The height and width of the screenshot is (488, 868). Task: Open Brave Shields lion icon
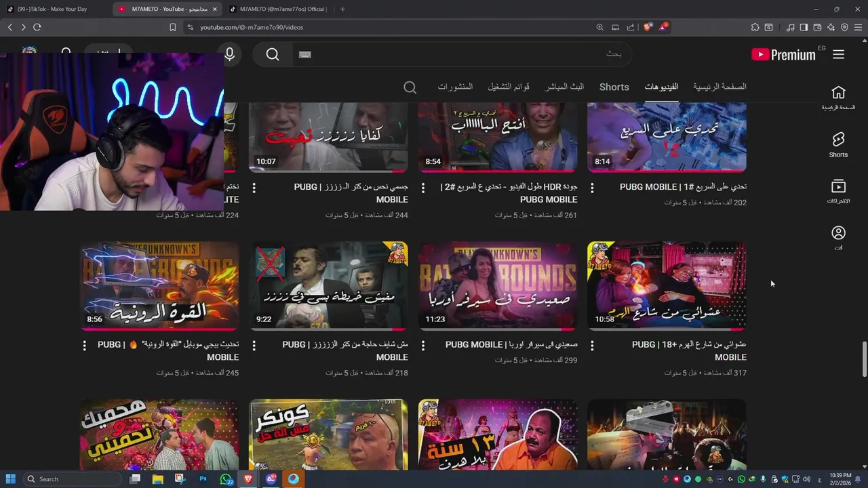pos(648,27)
